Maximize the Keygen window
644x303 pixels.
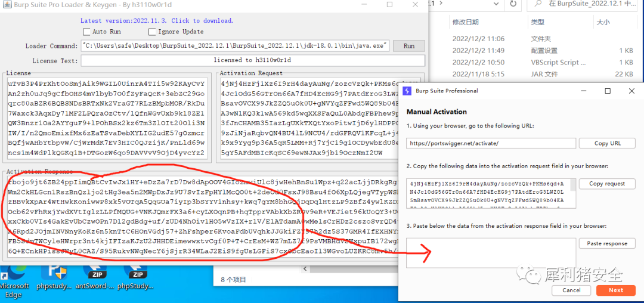click(389, 5)
